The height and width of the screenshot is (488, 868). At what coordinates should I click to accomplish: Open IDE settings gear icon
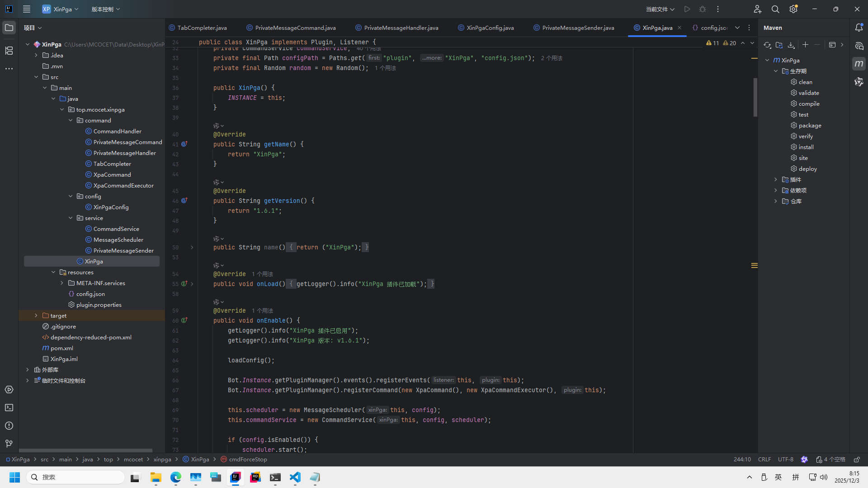793,9
